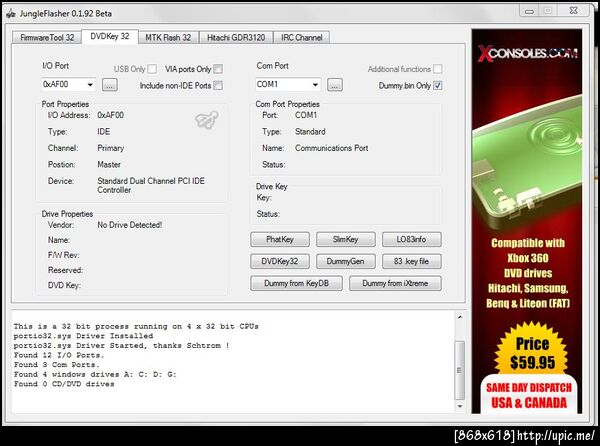600x446 pixels.
Task: Click the SlimKey button
Action: point(346,239)
